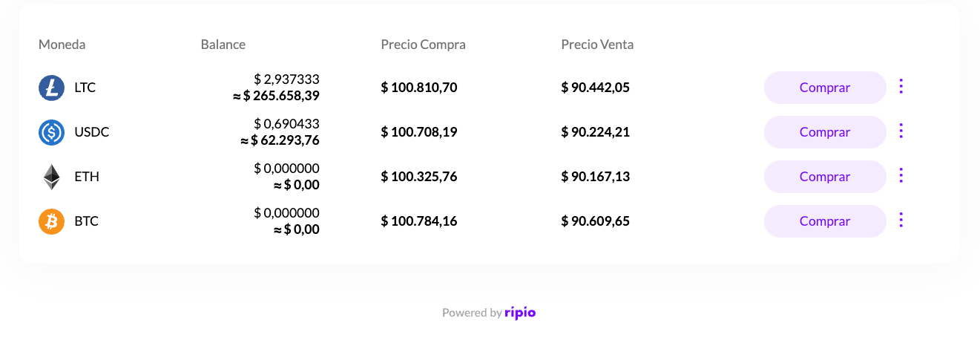The width and height of the screenshot is (980, 346).
Task: Select the Balance column header
Action: coord(223,45)
